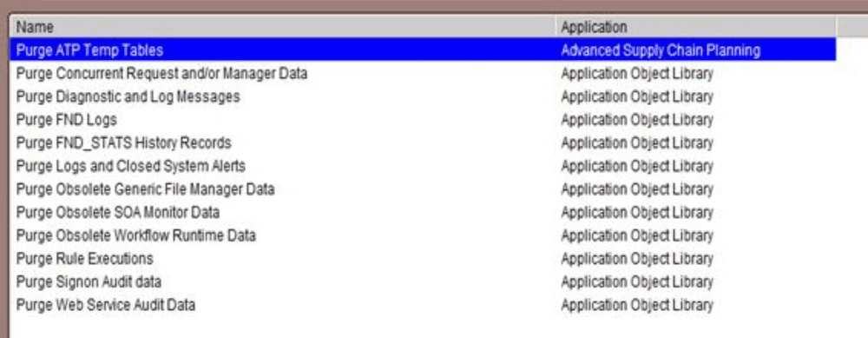
Task: Click the Advanced Supply Chain Planning cell
Action: pyautogui.click(x=661, y=50)
